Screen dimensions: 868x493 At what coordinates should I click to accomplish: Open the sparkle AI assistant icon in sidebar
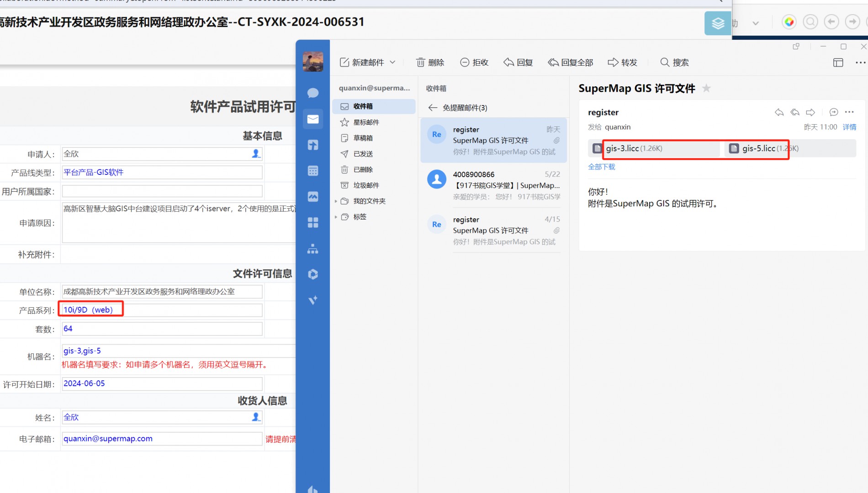point(313,300)
